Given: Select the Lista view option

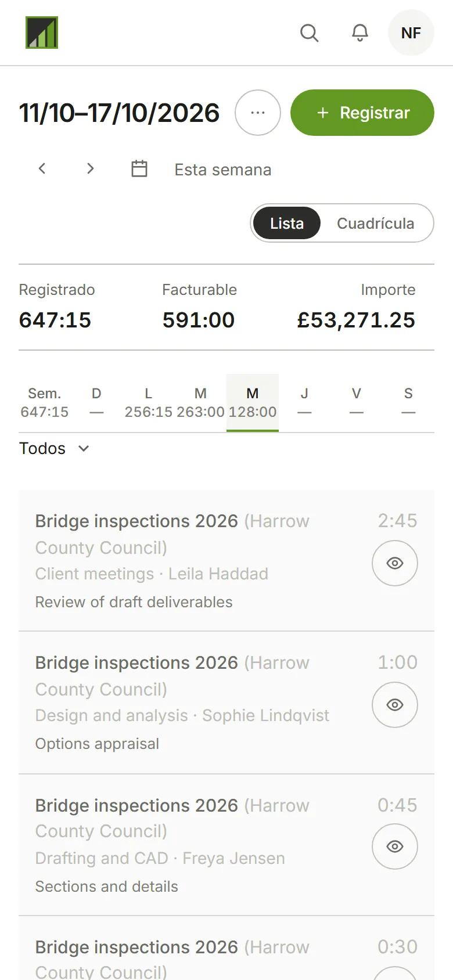Looking at the screenshot, I should coord(287,224).
